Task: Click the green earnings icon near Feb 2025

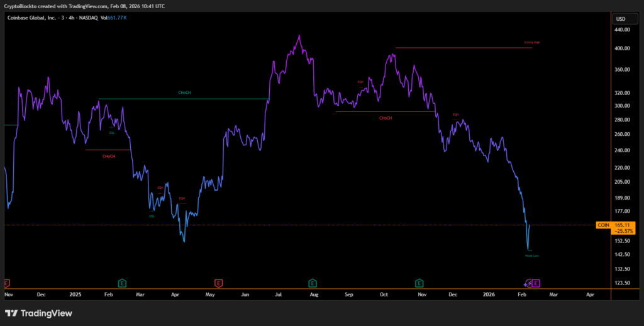Action: coord(122,283)
